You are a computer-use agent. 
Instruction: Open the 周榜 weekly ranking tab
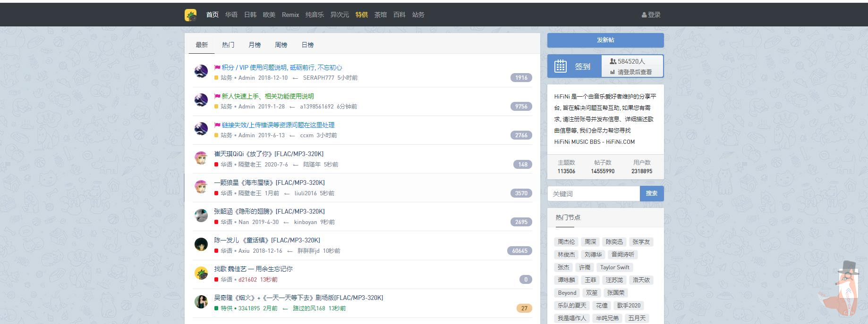[x=281, y=45]
